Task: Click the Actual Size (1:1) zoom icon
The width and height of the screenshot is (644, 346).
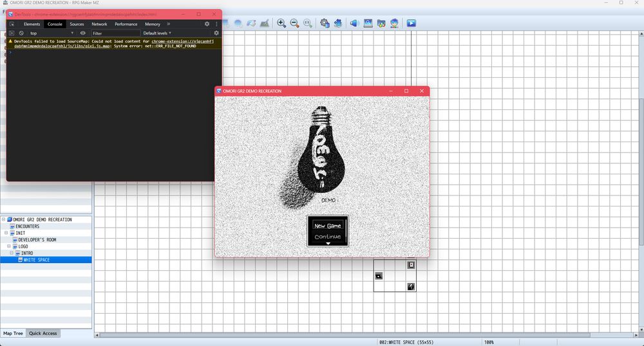Action: (308, 23)
